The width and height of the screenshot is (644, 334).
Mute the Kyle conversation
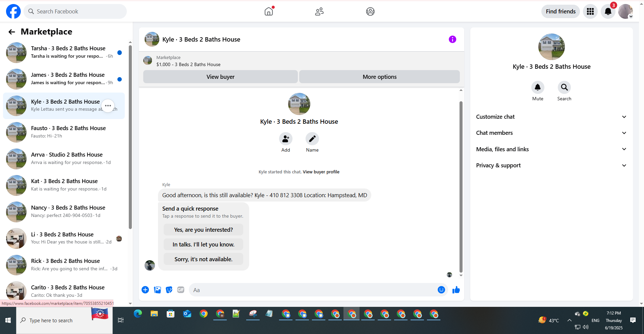538,88
